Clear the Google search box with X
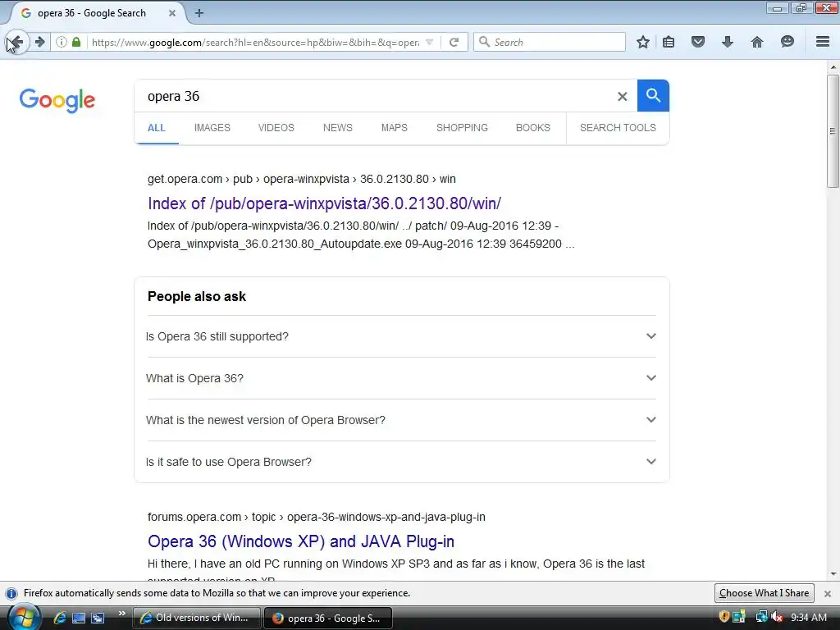 tap(622, 97)
